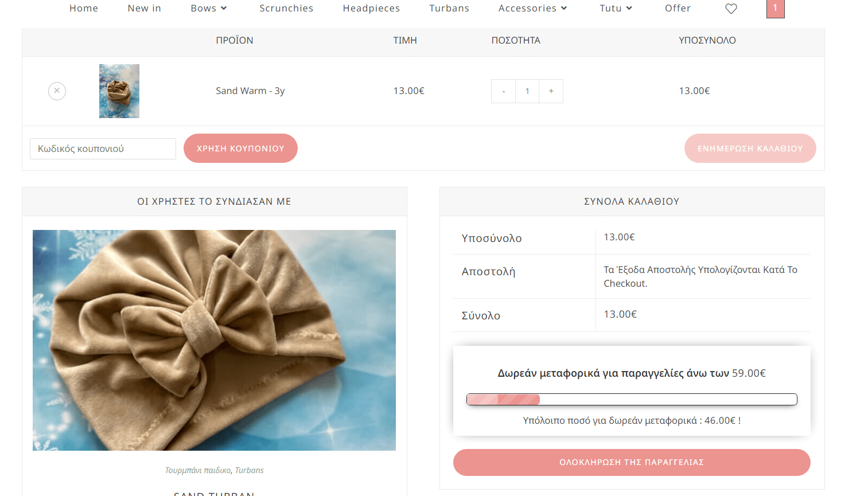Viewport: 868px width, 496px height.
Task: Open the Sand Warm cart thumbnail
Action: [119, 91]
